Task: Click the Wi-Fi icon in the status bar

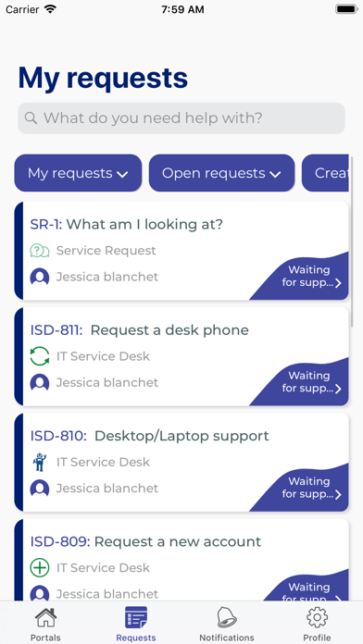Action: coord(50,9)
